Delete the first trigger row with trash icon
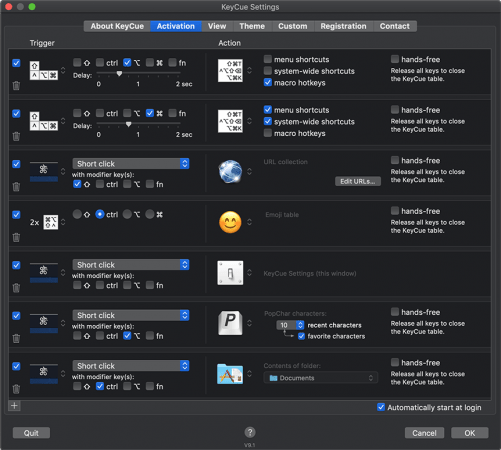This screenshot has height=450, width=501. tap(16, 86)
